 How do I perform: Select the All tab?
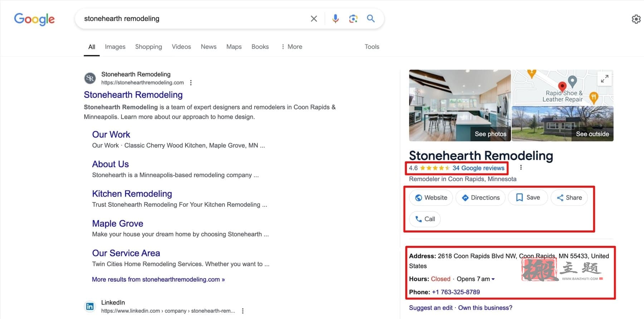(92, 47)
